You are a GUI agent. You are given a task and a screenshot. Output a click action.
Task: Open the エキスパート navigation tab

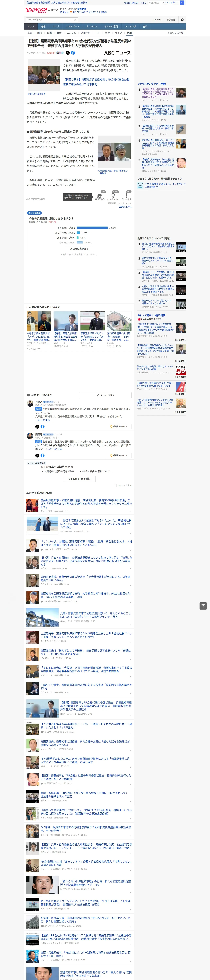click(x=72, y=26)
